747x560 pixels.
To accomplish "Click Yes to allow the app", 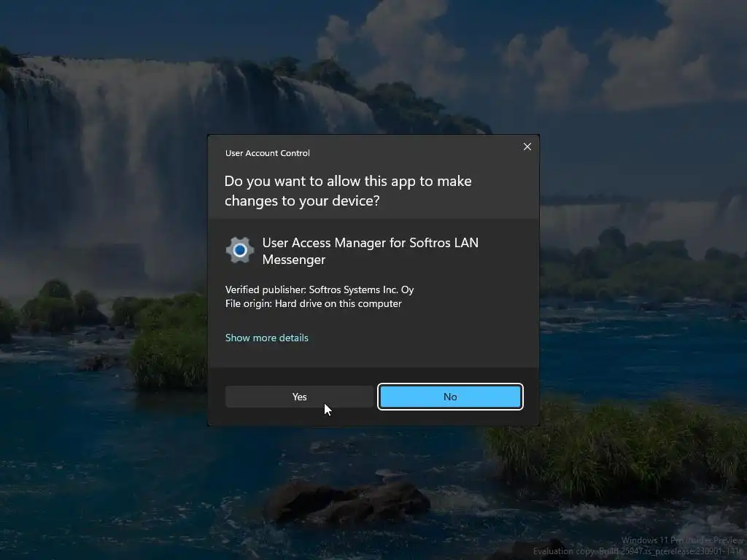I will [299, 397].
